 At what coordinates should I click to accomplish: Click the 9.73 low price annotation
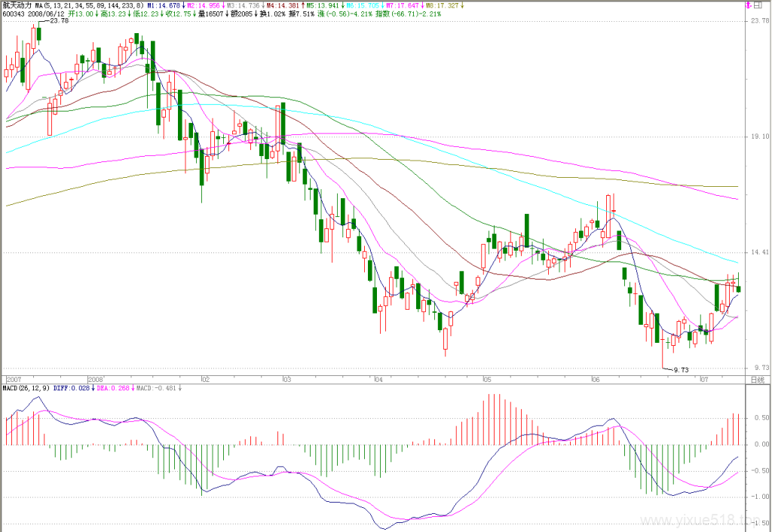pos(681,369)
